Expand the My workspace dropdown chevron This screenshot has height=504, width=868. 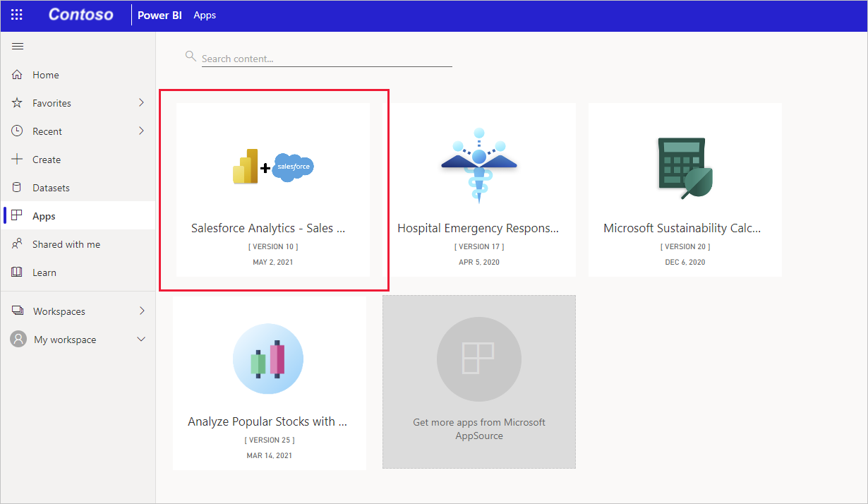tap(141, 340)
